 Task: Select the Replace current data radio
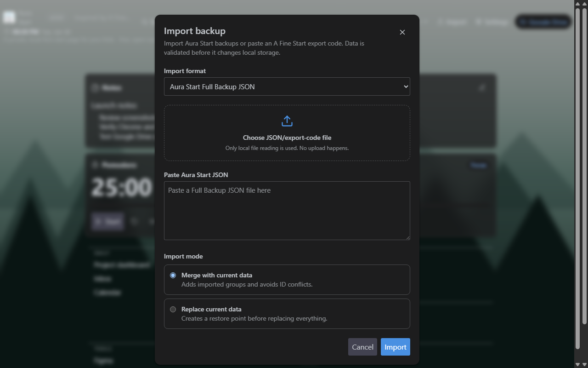(x=173, y=310)
